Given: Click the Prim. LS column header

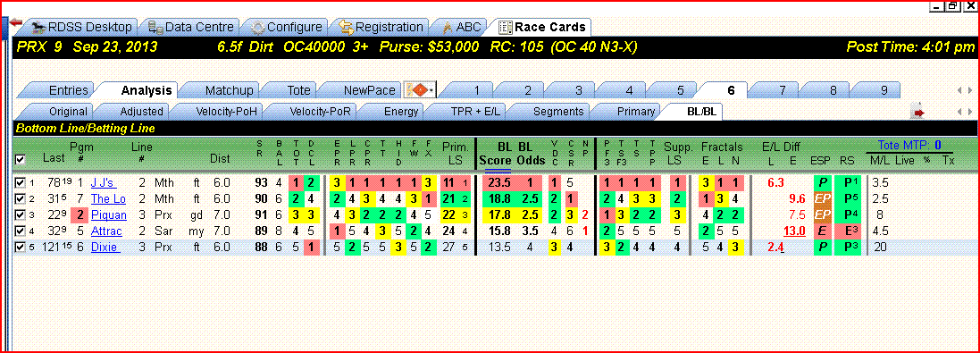Looking at the screenshot, I should (455, 154).
